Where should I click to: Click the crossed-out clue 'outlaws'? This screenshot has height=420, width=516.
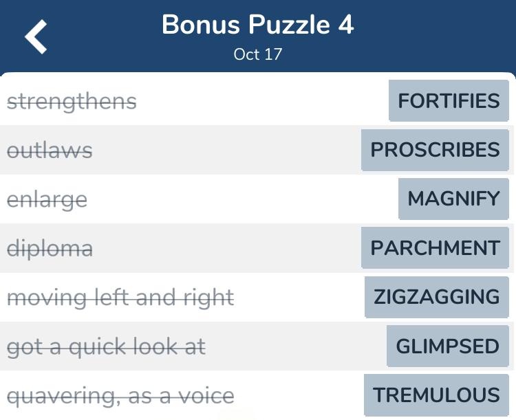pos(50,151)
